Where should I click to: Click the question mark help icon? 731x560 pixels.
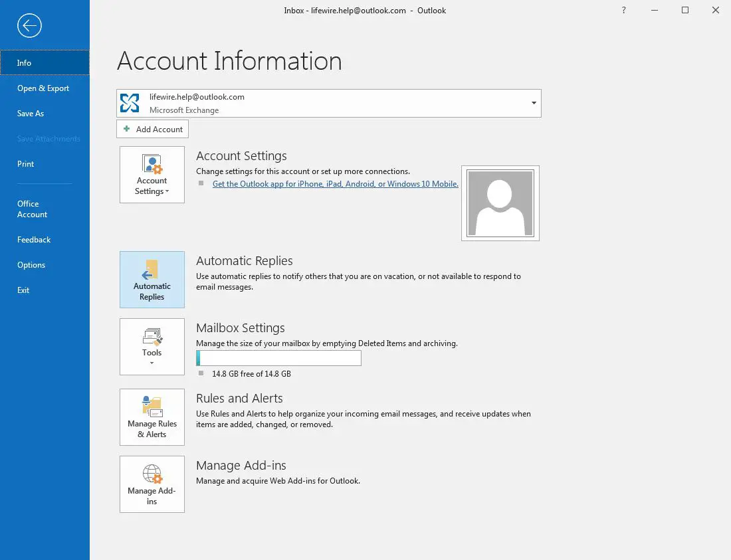623,10
